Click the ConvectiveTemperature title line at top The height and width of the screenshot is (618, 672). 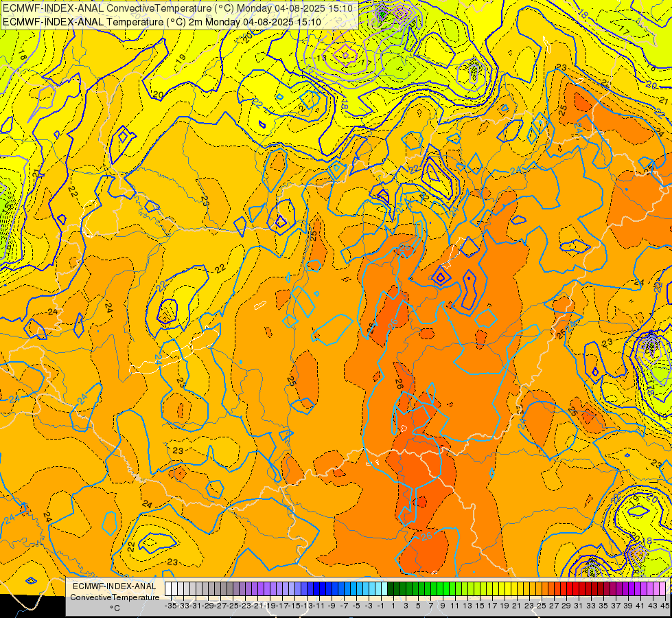tap(178, 8)
